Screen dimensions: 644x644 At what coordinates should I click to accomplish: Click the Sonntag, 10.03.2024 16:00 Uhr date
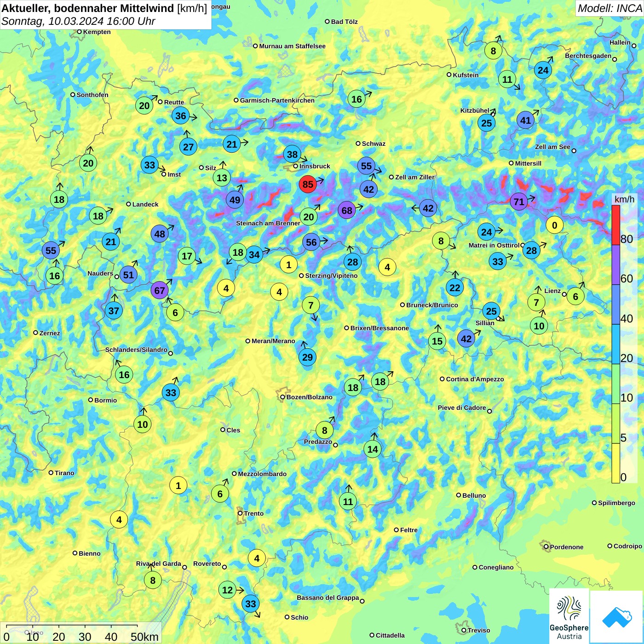(x=78, y=21)
